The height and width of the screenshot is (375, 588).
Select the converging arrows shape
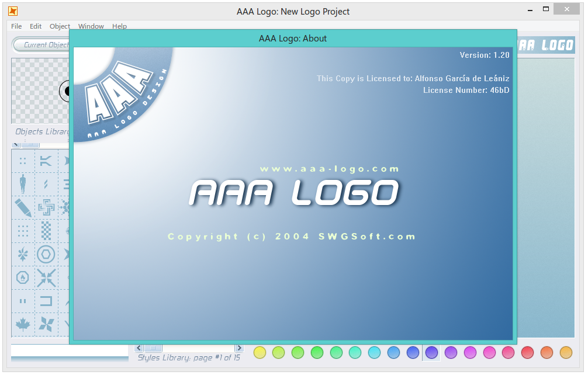coord(46,277)
